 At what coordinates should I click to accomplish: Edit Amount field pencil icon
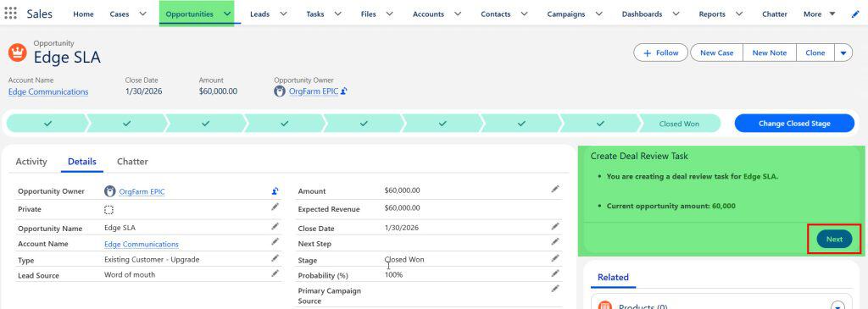coord(555,189)
